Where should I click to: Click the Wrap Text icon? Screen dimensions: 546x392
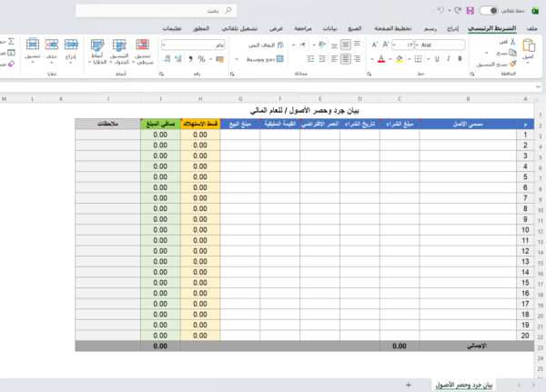point(280,45)
